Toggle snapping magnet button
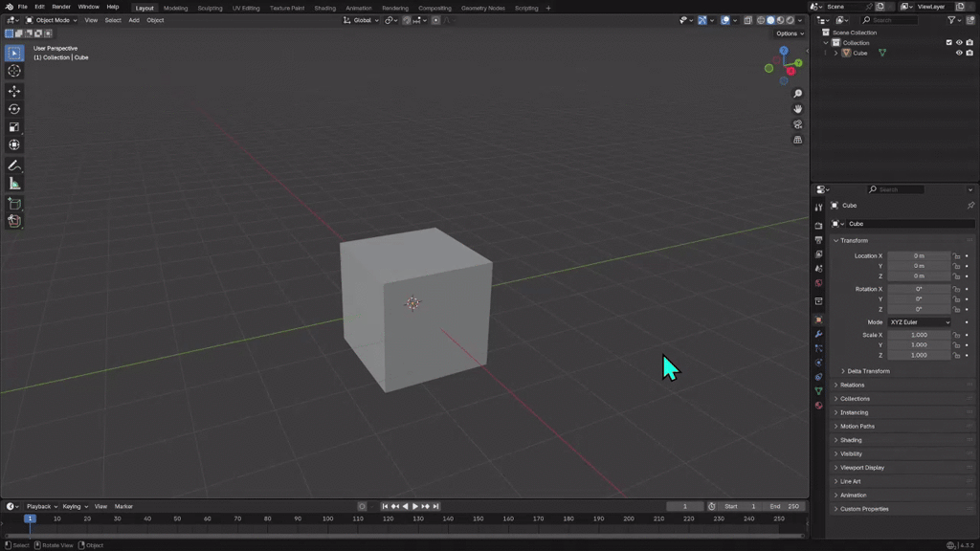This screenshot has width=980, height=551. [407, 20]
